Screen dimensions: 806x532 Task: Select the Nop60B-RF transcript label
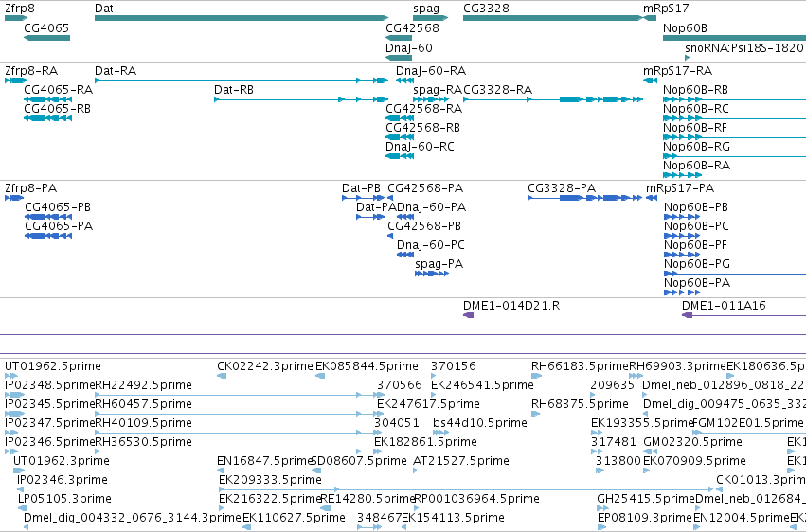(x=695, y=128)
